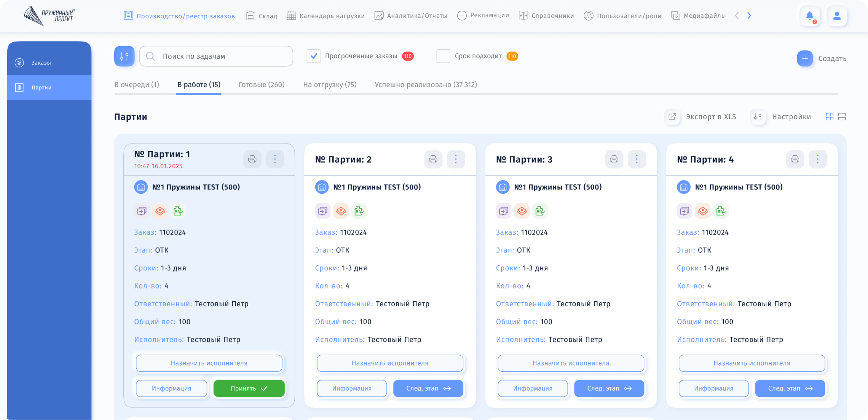868x420 pixels.
Task: Open Пользователи/роли section
Action: point(622,16)
